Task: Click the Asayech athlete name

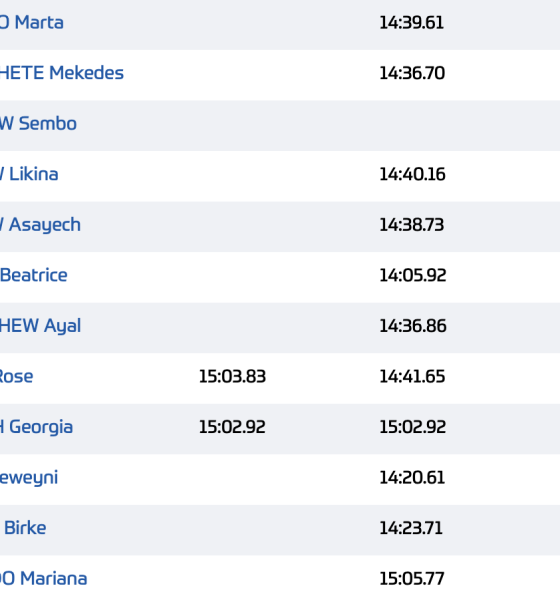Action: 40,225
